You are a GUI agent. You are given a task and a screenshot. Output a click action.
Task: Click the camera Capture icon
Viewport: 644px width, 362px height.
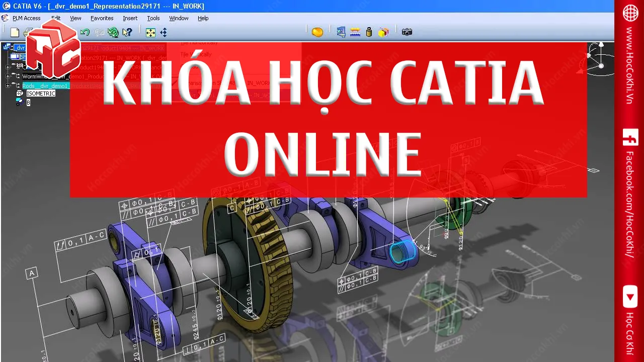click(407, 32)
